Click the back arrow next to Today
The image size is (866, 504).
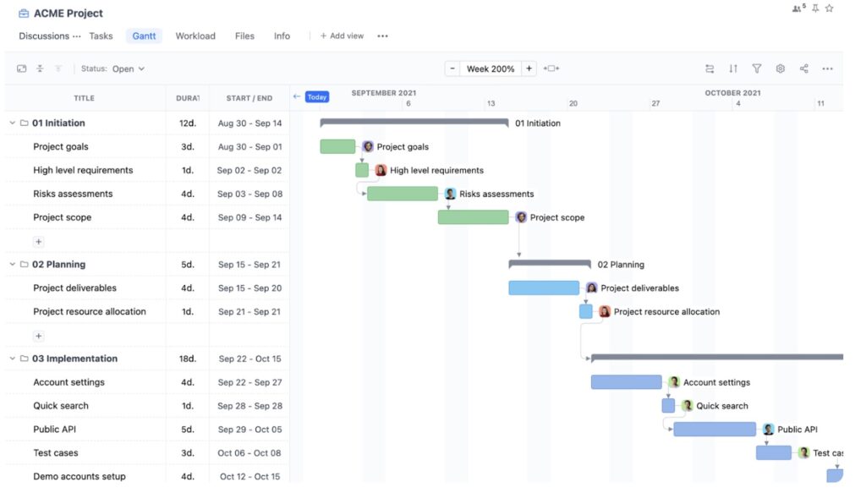[297, 96]
